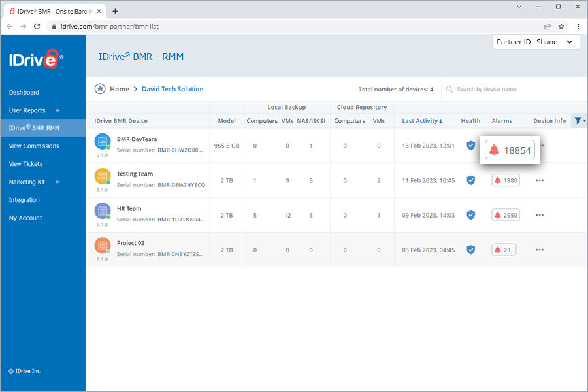
Task: Click the Health column header
Action: (470, 121)
